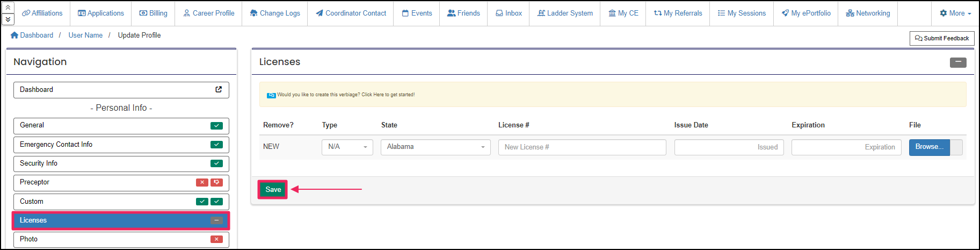Select Photo in navigation
The image size is (980, 250).
point(121,239)
